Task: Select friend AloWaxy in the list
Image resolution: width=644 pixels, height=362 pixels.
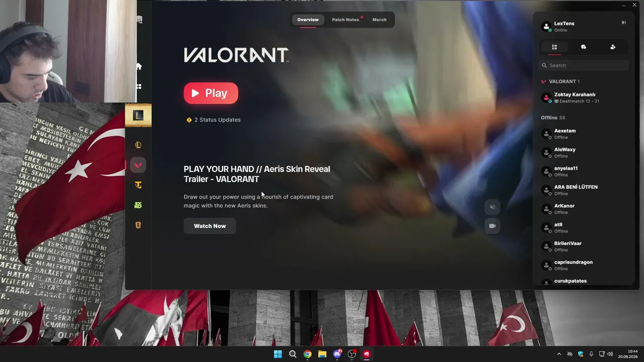Action: (584, 152)
